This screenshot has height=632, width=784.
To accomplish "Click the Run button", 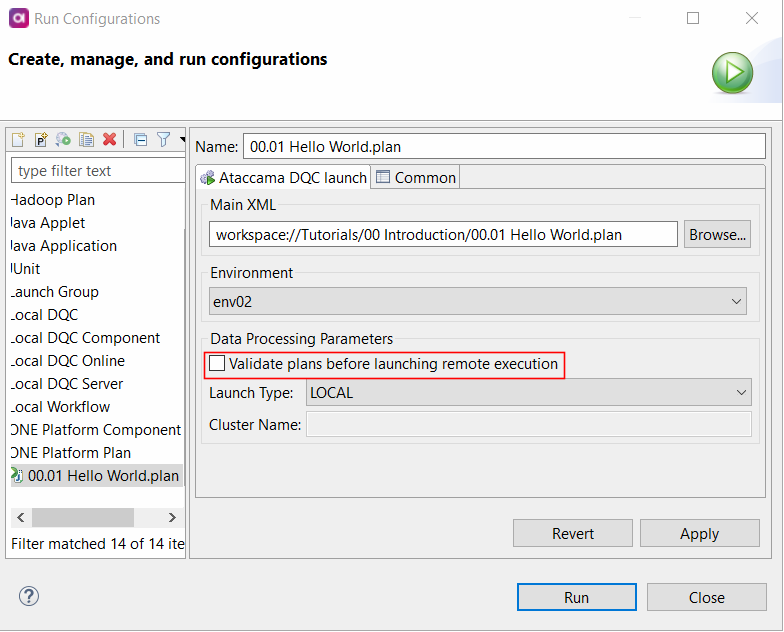I will coord(576,597).
